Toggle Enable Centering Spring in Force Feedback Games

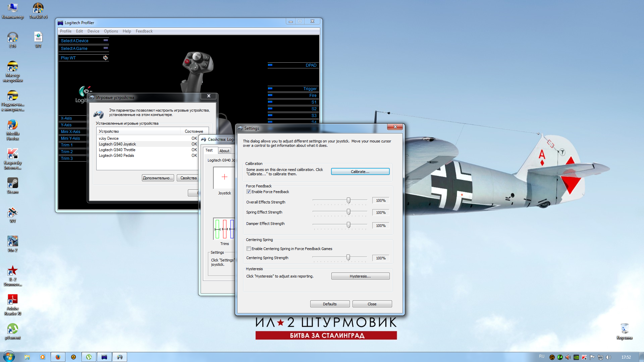(249, 249)
